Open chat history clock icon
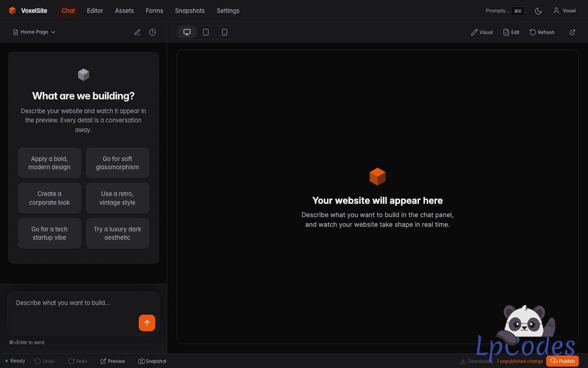This screenshot has width=588, height=368. click(153, 32)
